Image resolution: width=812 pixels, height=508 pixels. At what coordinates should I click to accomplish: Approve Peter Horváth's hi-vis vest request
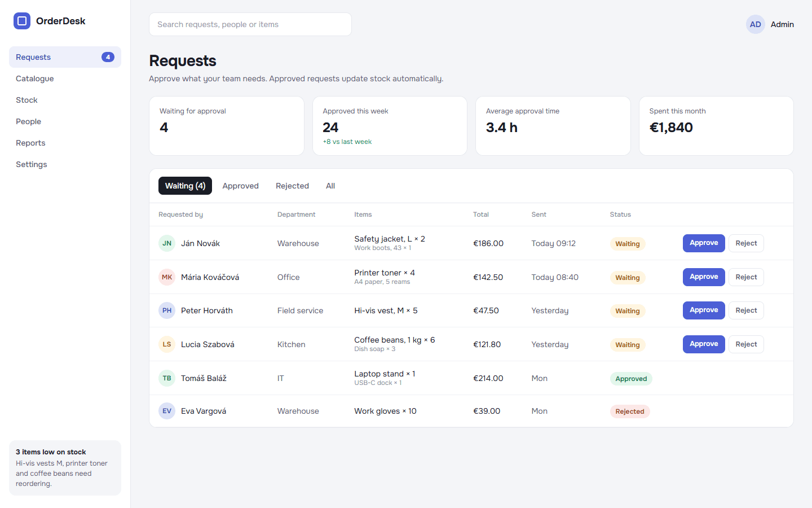[704, 310]
